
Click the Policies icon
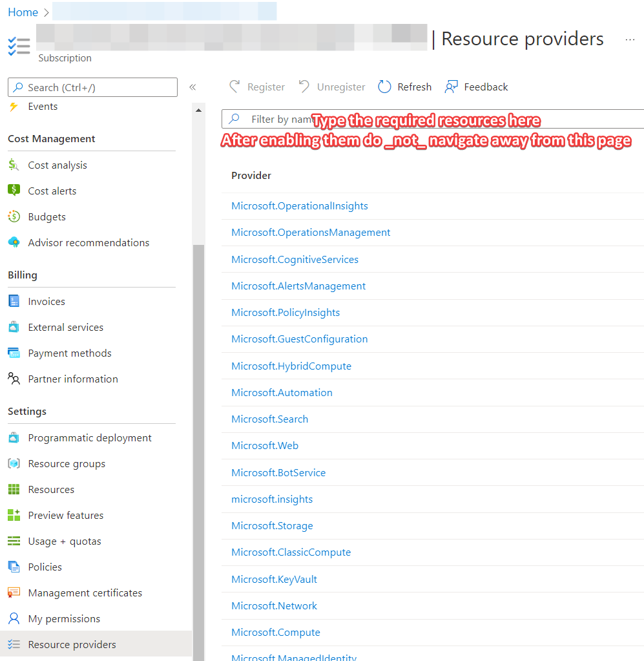pos(14,567)
